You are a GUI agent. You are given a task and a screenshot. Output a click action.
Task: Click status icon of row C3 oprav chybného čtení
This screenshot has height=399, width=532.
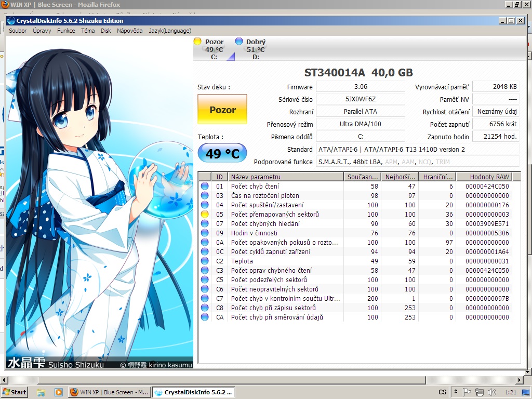point(205,270)
